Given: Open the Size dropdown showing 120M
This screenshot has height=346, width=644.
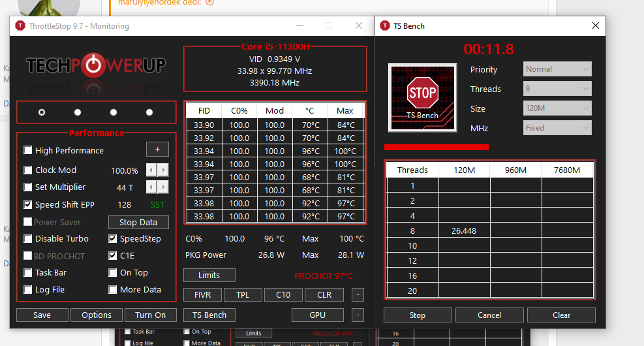Looking at the screenshot, I should point(557,108).
